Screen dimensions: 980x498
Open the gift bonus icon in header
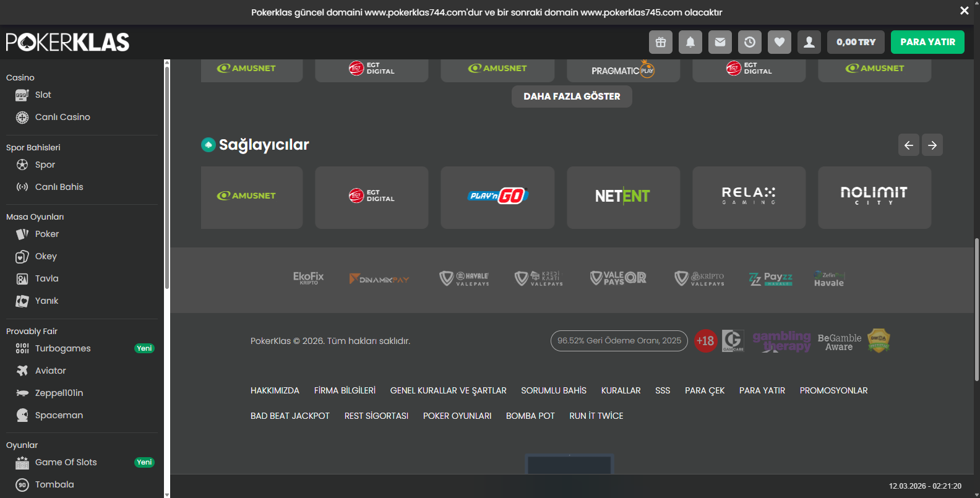click(661, 42)
